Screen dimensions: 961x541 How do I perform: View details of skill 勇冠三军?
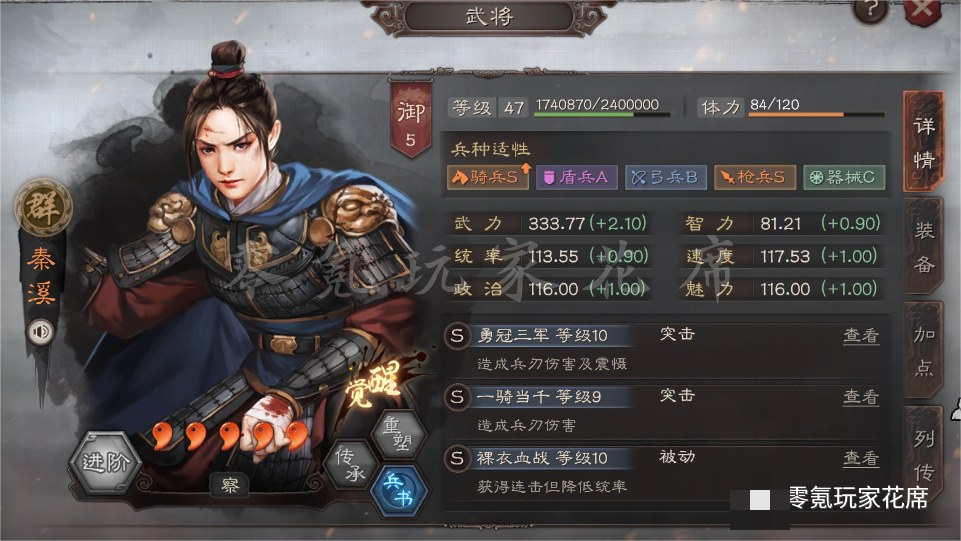point(861,336)
